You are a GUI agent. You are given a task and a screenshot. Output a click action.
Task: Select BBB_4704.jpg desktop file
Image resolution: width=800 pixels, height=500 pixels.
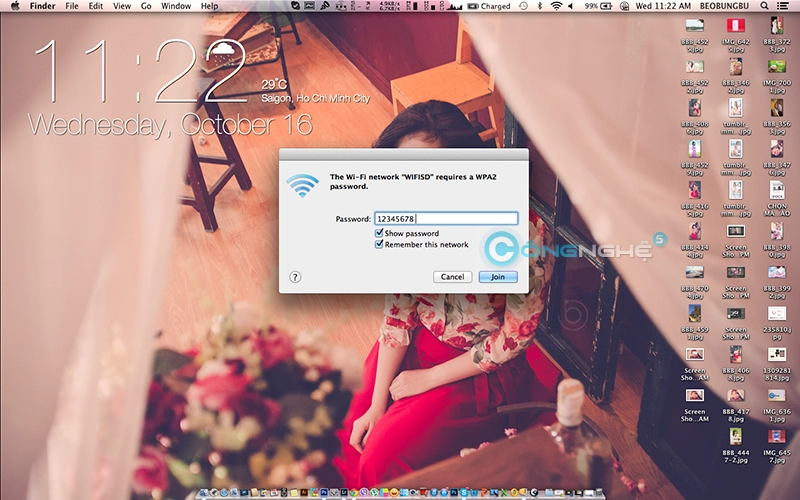pos(694,282)
